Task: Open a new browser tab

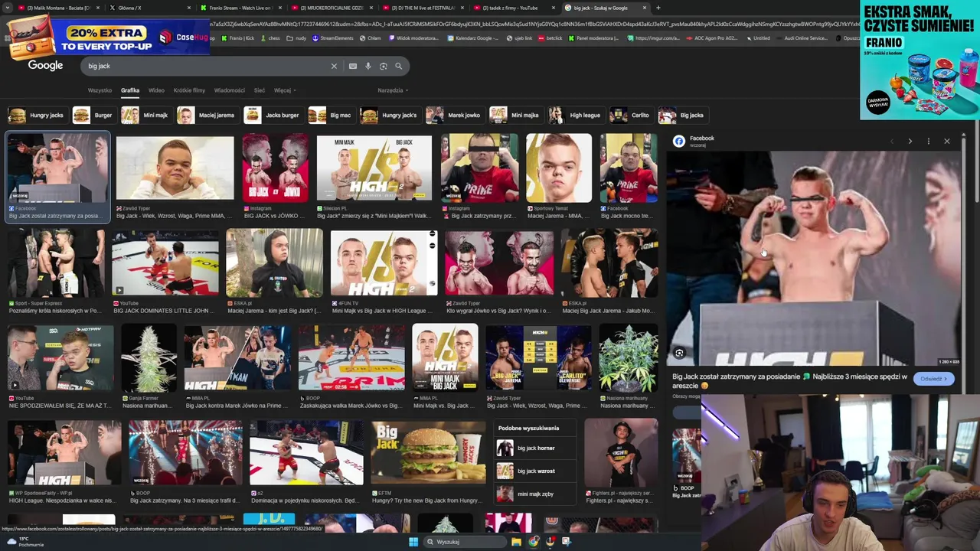Action: (x=658, y=8)
